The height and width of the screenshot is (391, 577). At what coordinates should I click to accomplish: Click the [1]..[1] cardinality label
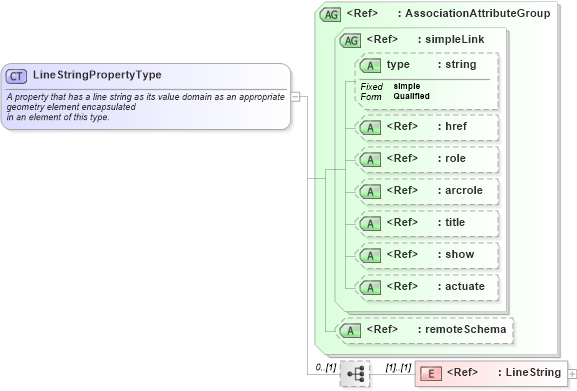(x=398, y=367)
